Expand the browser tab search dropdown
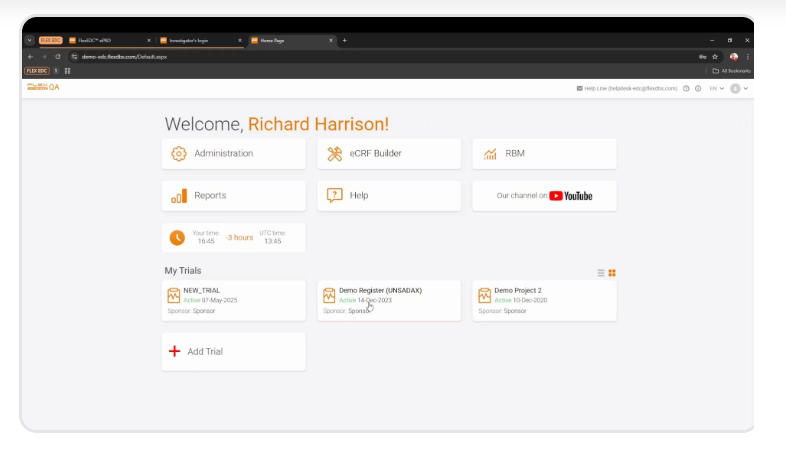786x454 pixels. tap(30, 40)
